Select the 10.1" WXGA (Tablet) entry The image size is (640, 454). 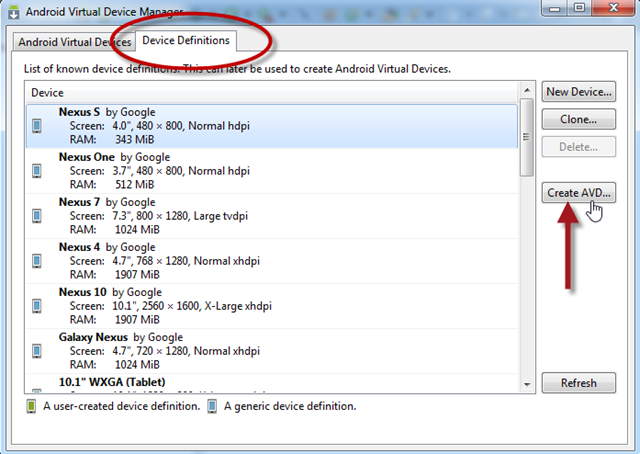click(x=271, y=383)
